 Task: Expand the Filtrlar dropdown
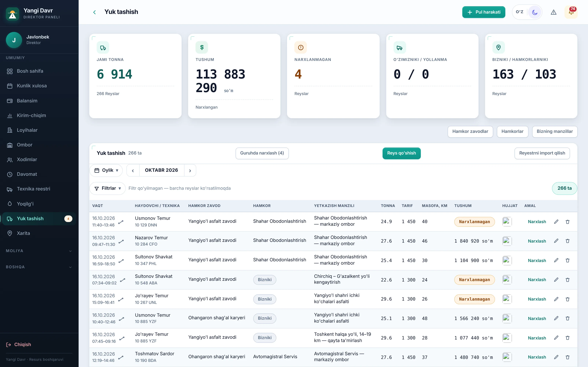(x=107, y=188)
